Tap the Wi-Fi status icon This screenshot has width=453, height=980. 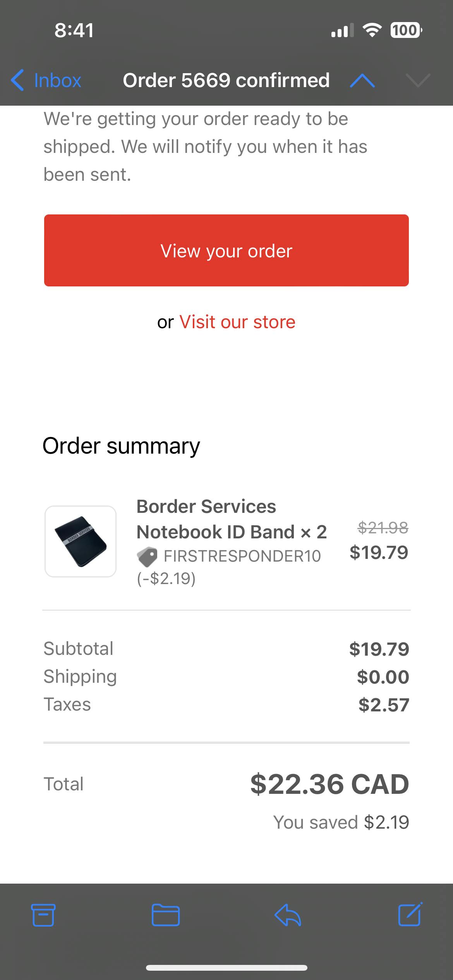pos(372,30)
